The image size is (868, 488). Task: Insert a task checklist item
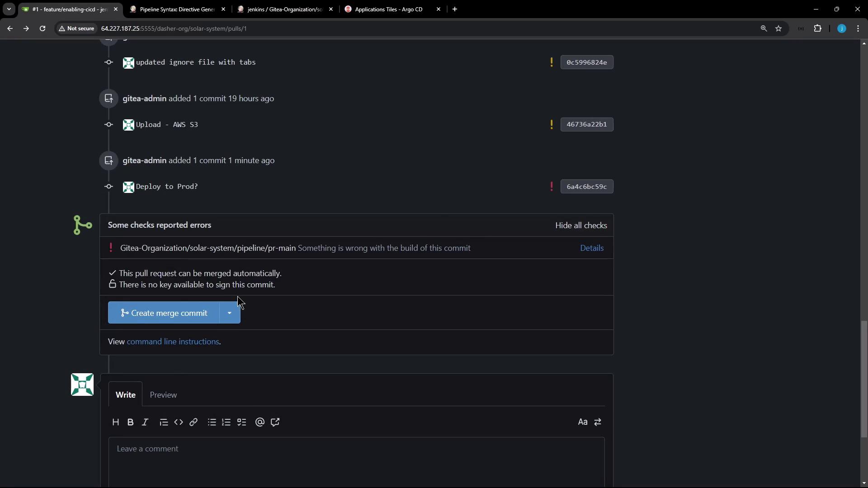(242, 422)
